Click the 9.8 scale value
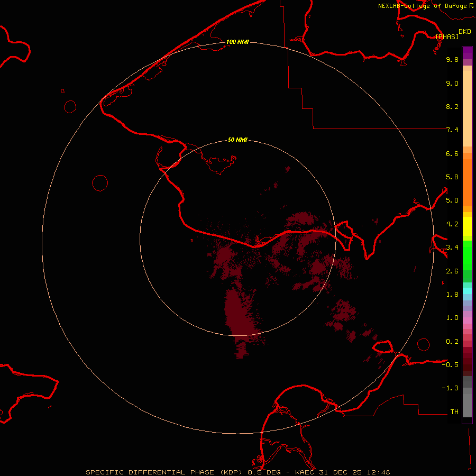The height and width of the screenshot is (476, 476). [x=452, y=59]
